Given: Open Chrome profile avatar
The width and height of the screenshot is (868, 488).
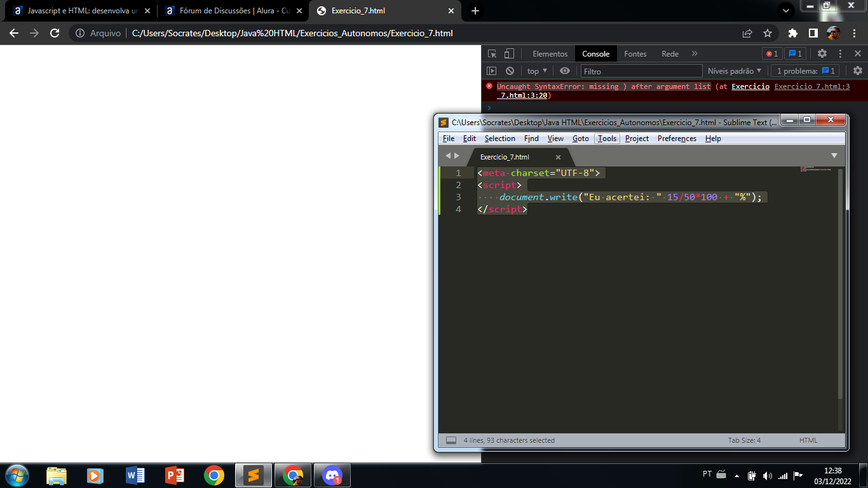Looking at the screenshot, I should click(834, 33).
